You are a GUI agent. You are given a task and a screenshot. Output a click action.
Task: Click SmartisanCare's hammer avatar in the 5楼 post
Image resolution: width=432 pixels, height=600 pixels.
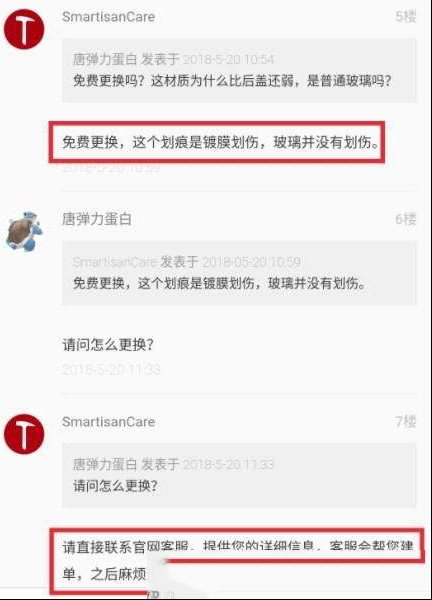tap(24, 29)
